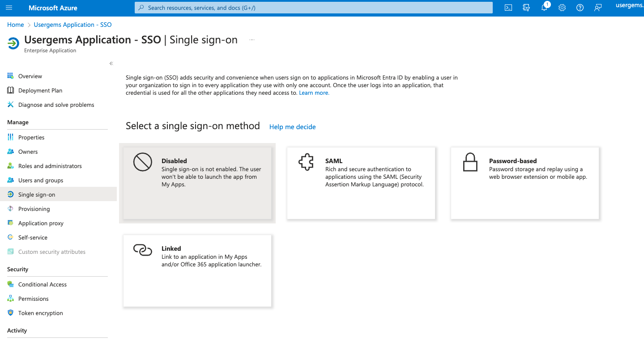Select the SAML sign-on method card
The width and height of the screenshot is (644, 341).
coord(361,183)
